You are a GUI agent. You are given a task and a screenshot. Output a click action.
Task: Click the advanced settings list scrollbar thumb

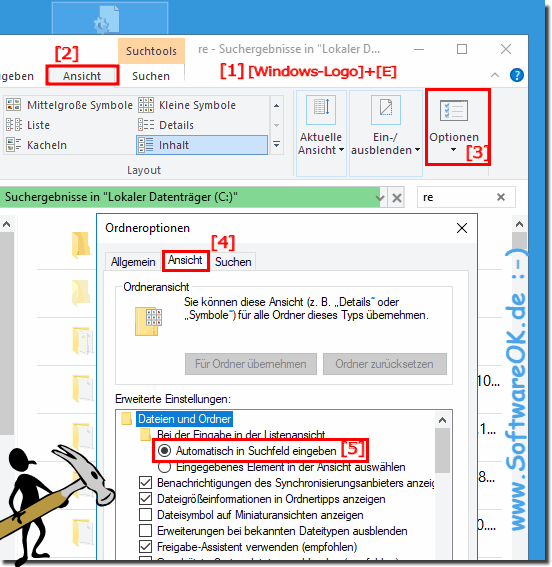point(442,451)
